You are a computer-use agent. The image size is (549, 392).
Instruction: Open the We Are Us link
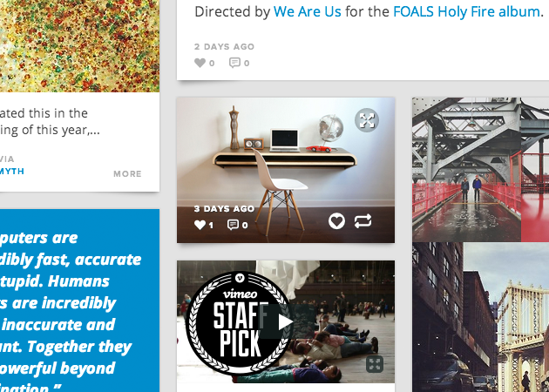pos(307,11)
